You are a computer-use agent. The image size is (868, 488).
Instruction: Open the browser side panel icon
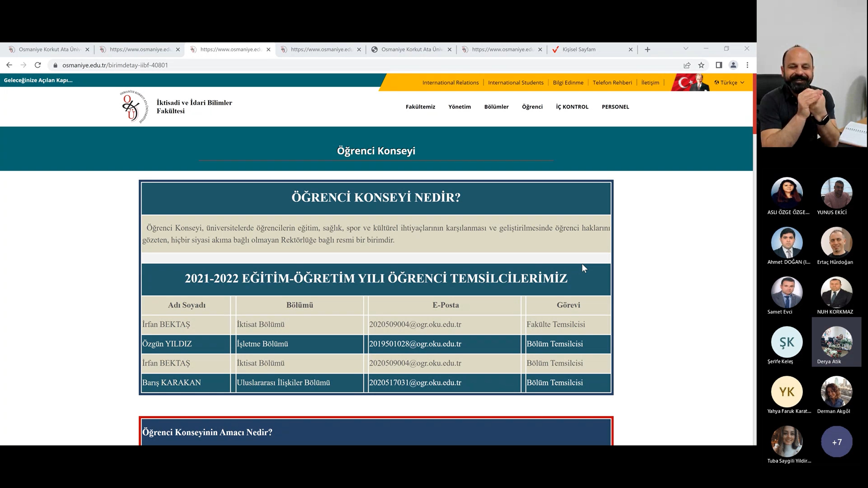719,65
